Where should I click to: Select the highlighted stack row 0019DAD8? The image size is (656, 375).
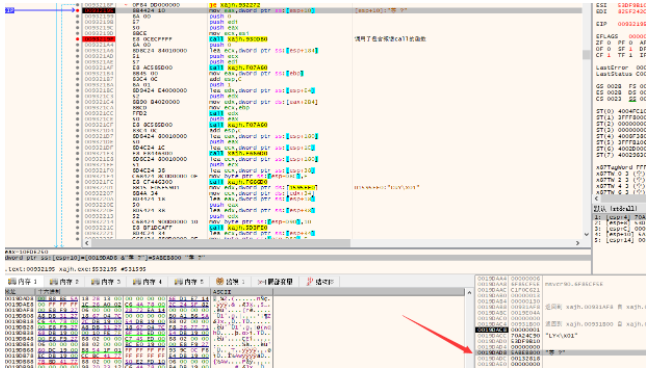[x=561, y=353]
